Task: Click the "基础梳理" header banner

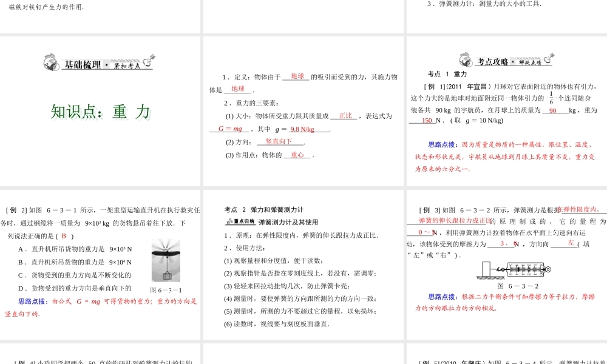Action: pyautogui.click(x=100, y=62)
